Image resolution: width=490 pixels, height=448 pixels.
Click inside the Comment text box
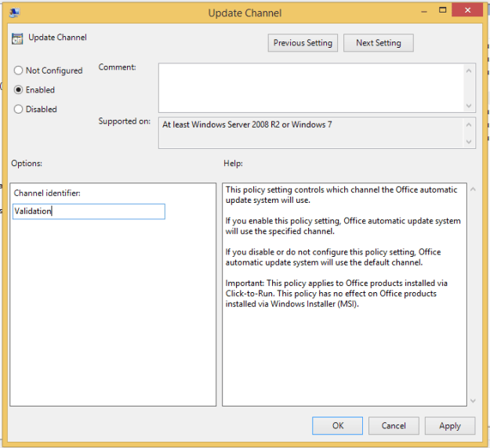[310, 88]
